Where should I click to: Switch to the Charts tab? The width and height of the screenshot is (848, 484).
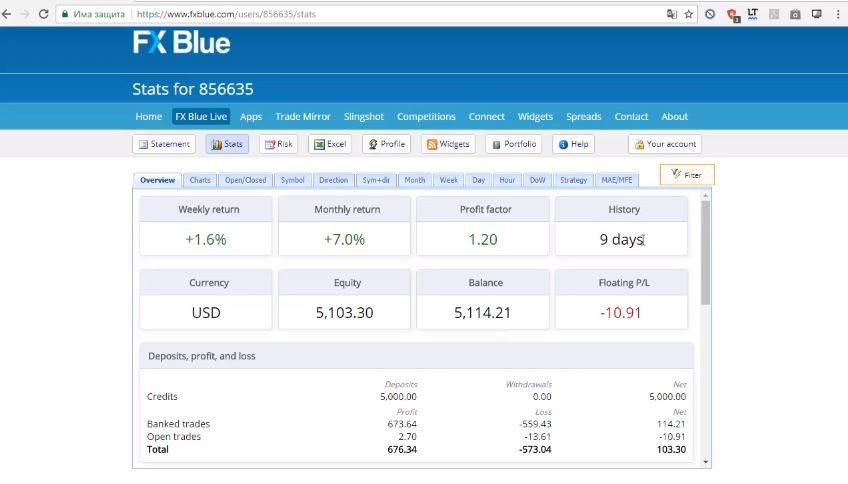[200, 181]
